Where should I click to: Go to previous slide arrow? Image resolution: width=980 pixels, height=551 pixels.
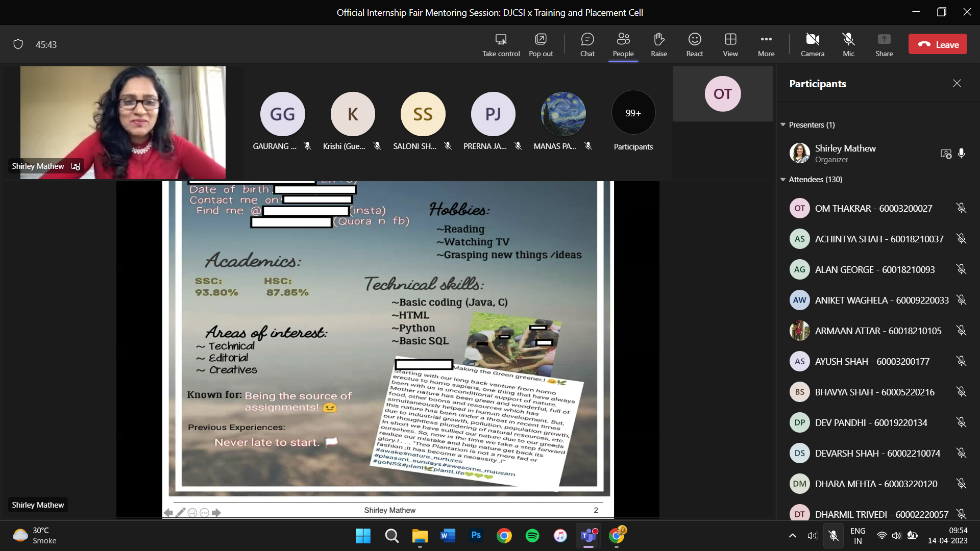coord(168,512)
